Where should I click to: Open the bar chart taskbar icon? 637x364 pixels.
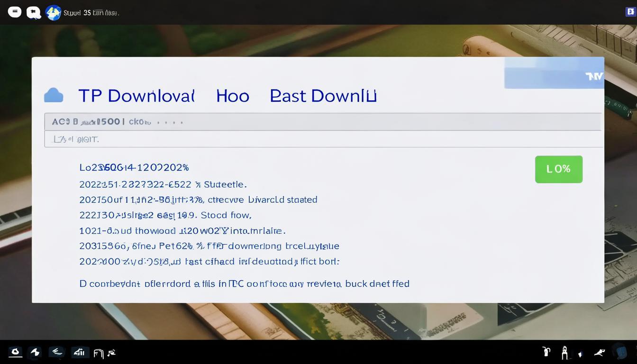point(78,352)
